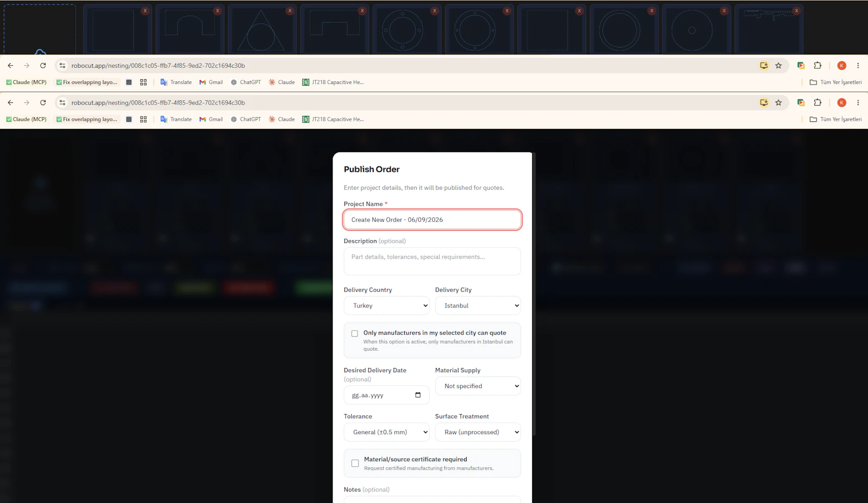Viewport: 868px width, 503px height.
Task: Open Tüm Yer İşaretleri folder in lower bookmarks bar
Action: (835, 119)
